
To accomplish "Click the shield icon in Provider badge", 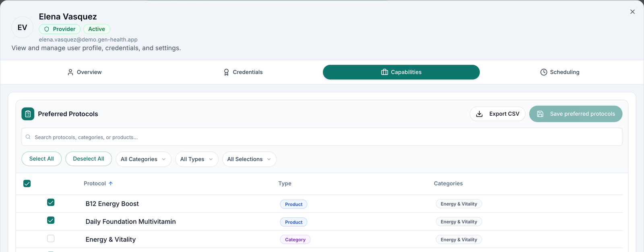I will click(47, 29).
